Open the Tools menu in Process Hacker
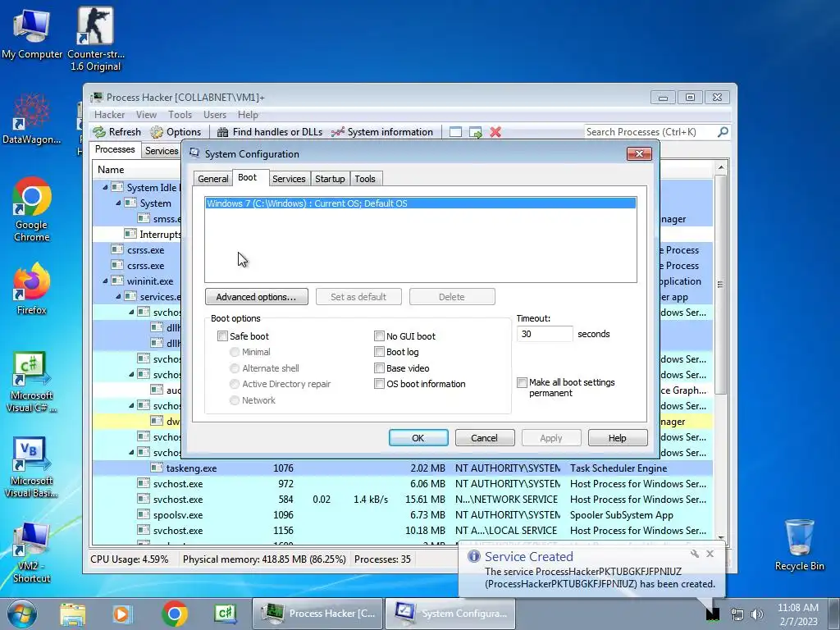This screenshot has height=630, width=840. point(180,115)
